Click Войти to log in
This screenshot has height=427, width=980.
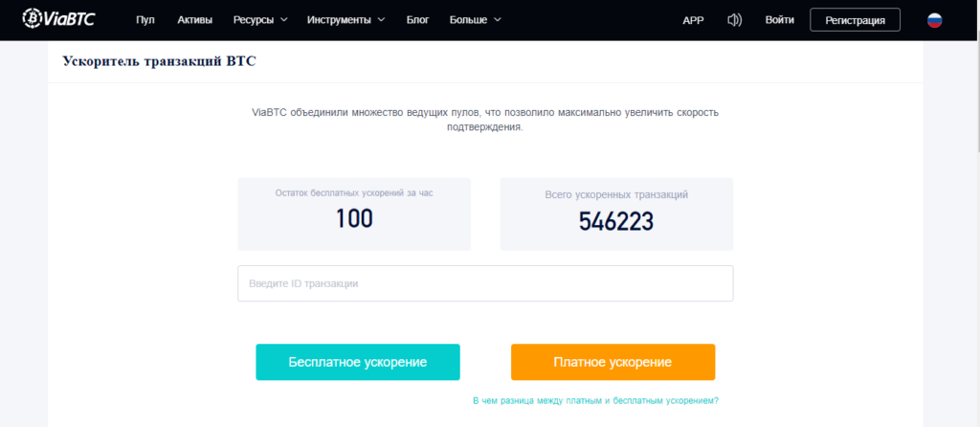(780, 20)
